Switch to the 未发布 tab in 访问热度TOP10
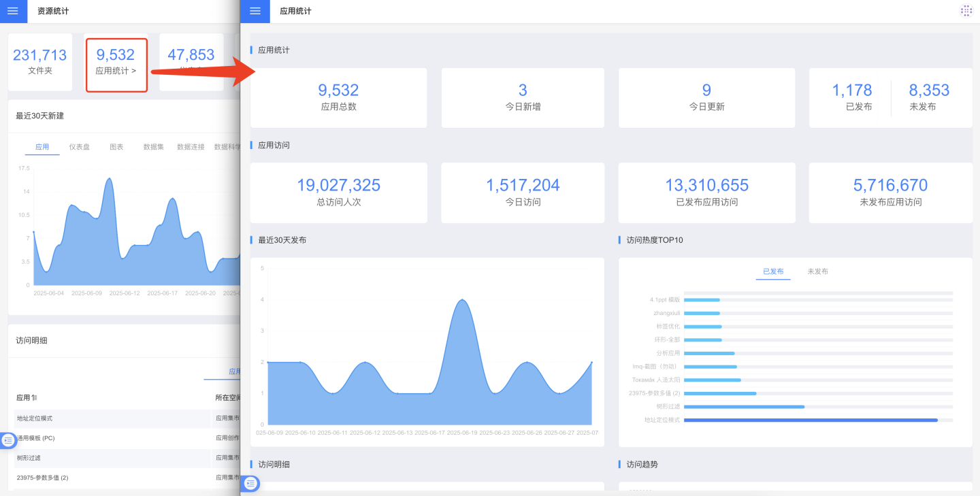The height and width of the screenshot is (496, 980). [x=817, y=271]
